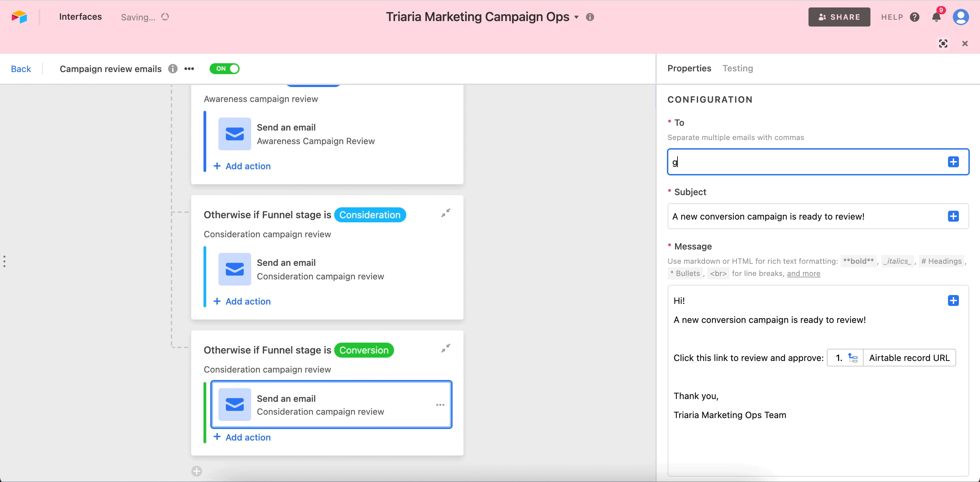Click the Help question mark icon
Image resolution: width=980 pixels, height=482 pixels.
(x=915, y=17)
